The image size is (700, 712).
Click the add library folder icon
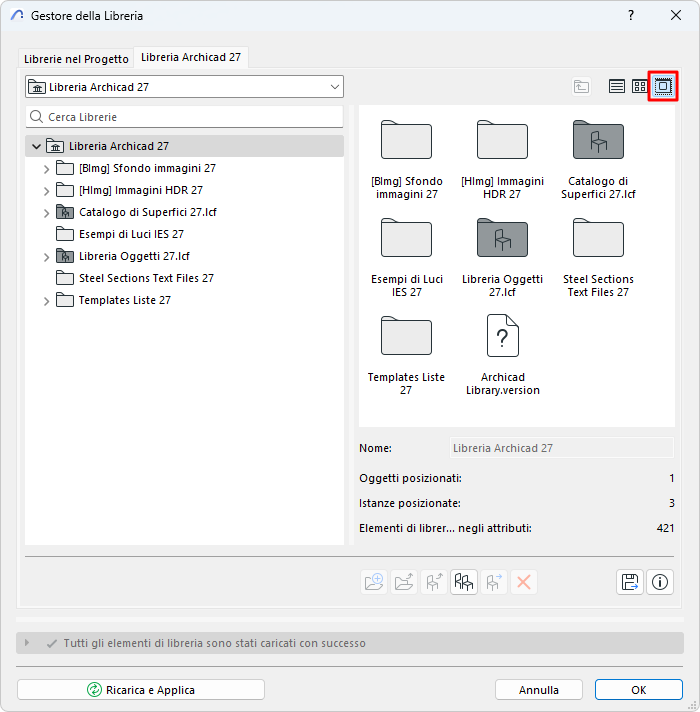374,582
